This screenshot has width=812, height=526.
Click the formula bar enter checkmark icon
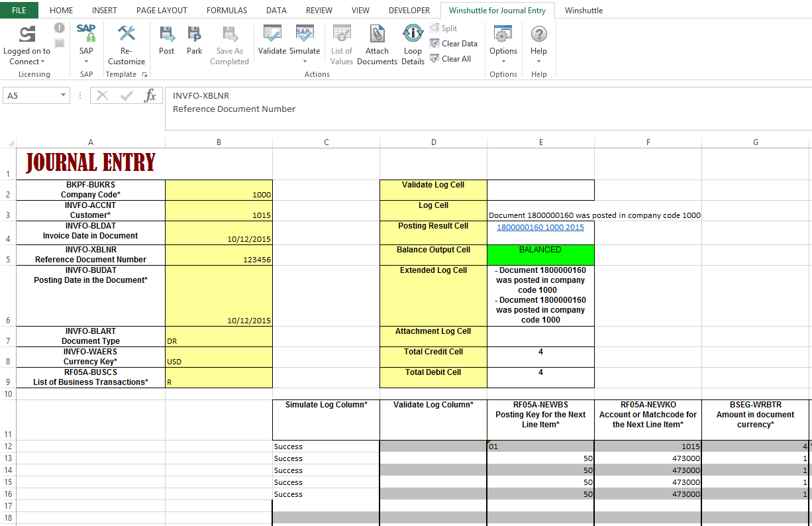coord(127,96)
